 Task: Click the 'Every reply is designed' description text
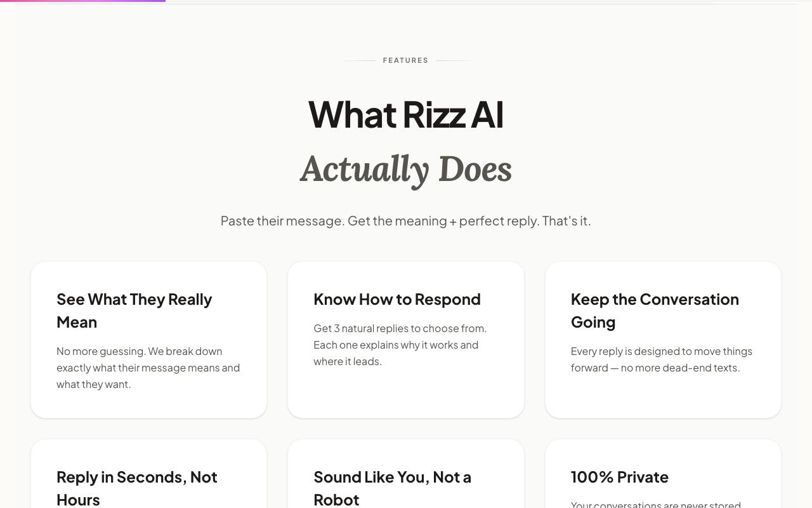point(662,359)
